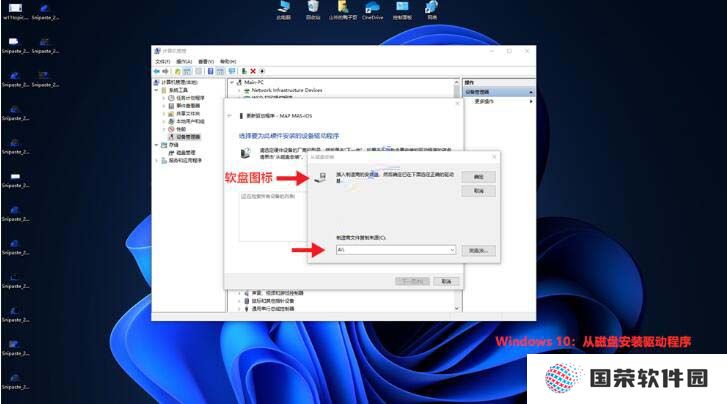This screenshot has width=727, height=404.
Task: Click the Forward arrow in Computer Management toolbar
Action: (x=166, y=71)
